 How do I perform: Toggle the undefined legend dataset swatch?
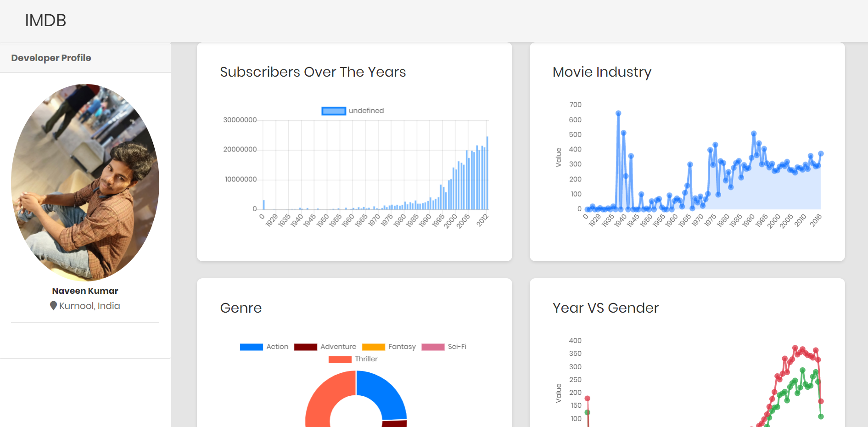tap(334, 111)
